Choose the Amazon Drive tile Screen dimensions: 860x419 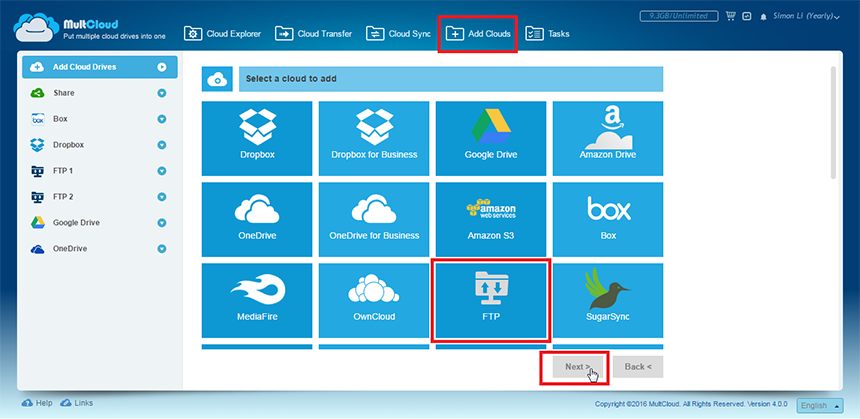point(608,138)
